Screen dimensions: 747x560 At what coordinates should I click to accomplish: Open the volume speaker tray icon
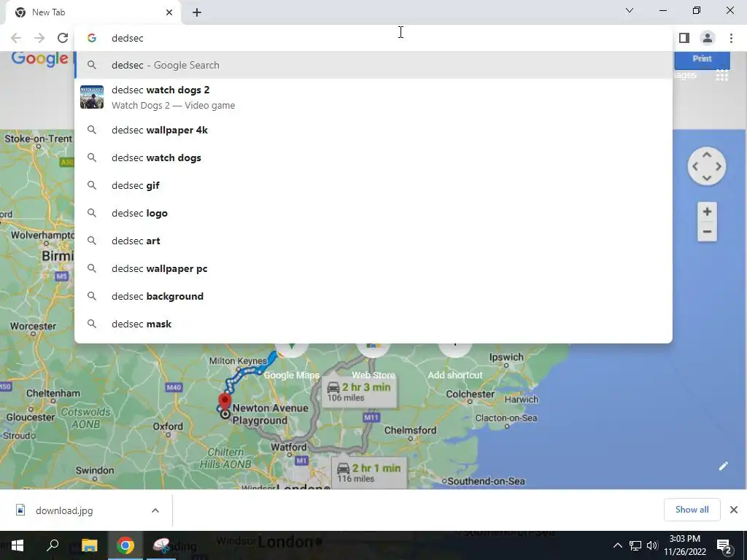652,545
